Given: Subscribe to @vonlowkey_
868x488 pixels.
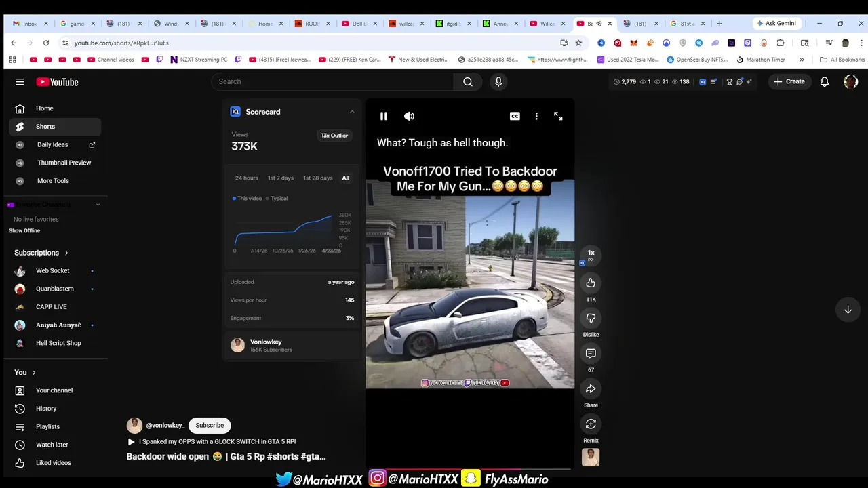Looking at the screenshot, I should [x=210, y=425].
